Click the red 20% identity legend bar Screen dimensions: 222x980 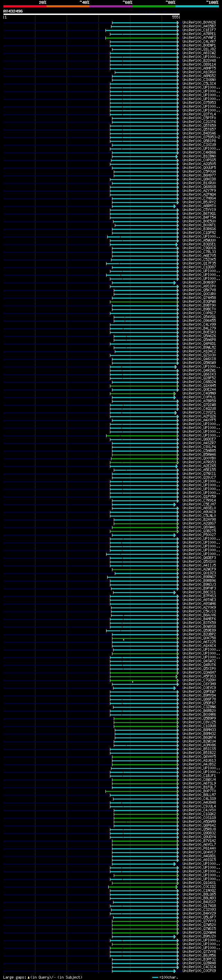tap(25, 6)
